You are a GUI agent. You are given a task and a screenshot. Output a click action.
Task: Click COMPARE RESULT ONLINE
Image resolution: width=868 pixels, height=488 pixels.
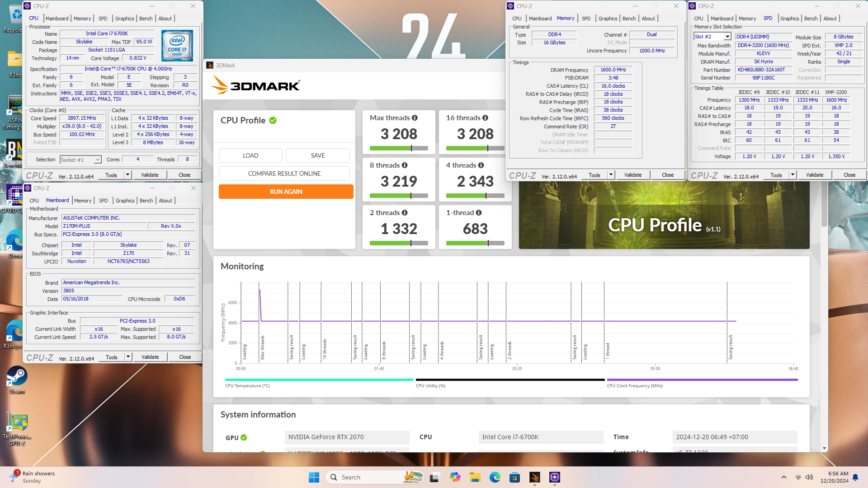pos(284,174)
